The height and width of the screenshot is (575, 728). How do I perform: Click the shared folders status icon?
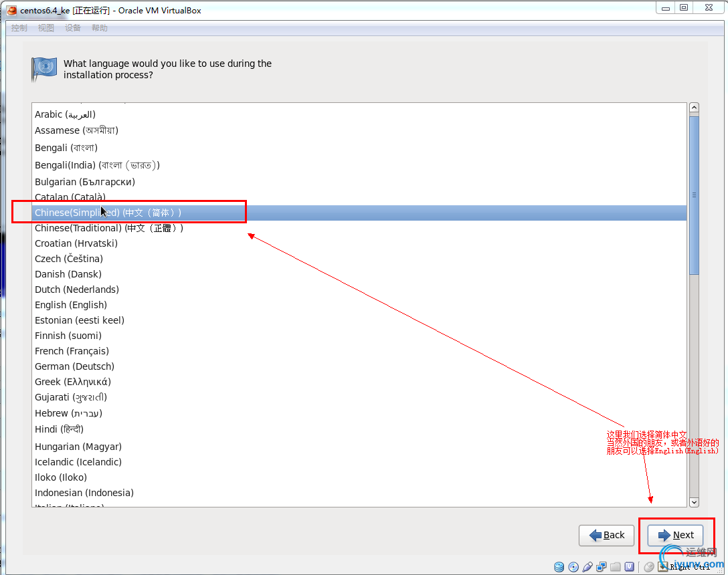(615, 567)
